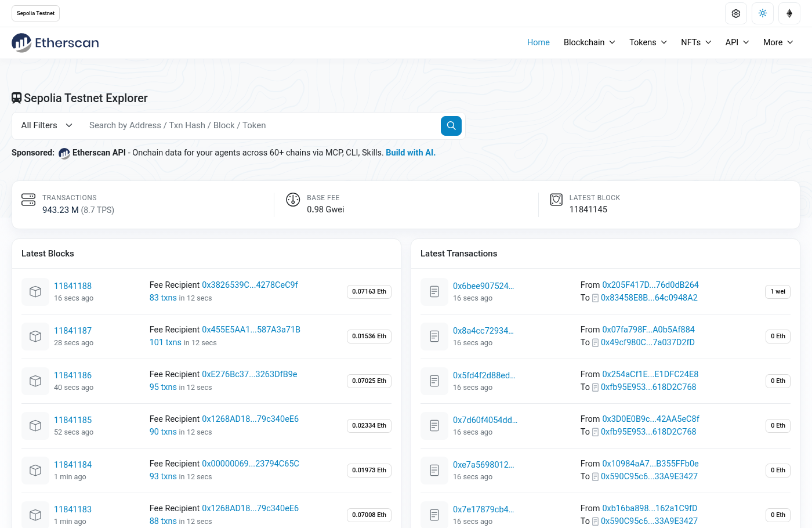Open site settings gear icon

pos(736,13)
